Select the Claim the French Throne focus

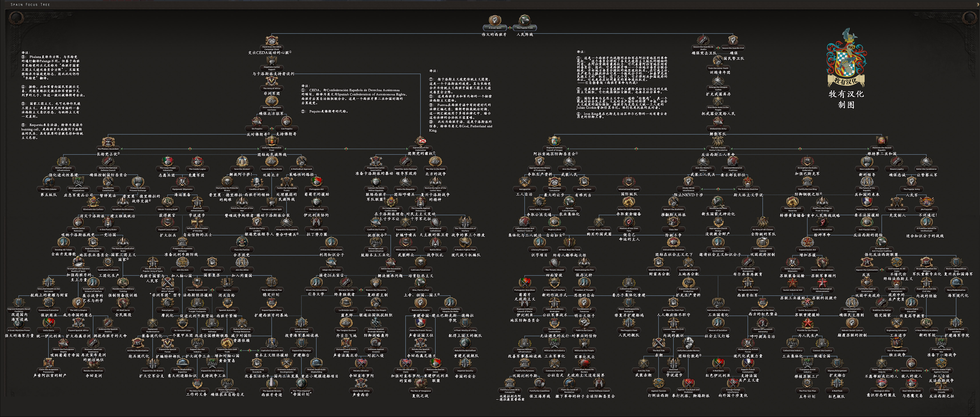[x=420, y=325]
